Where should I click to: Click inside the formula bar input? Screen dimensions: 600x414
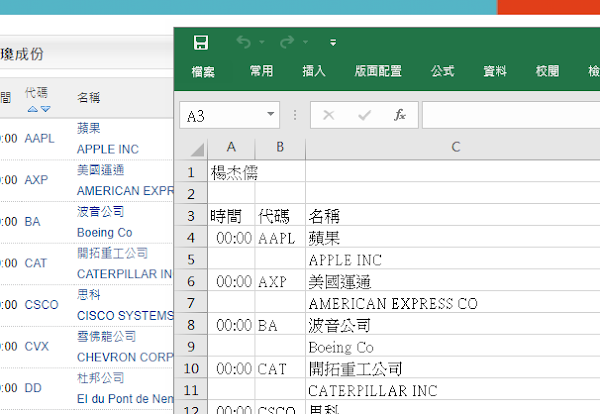(511, 115)
